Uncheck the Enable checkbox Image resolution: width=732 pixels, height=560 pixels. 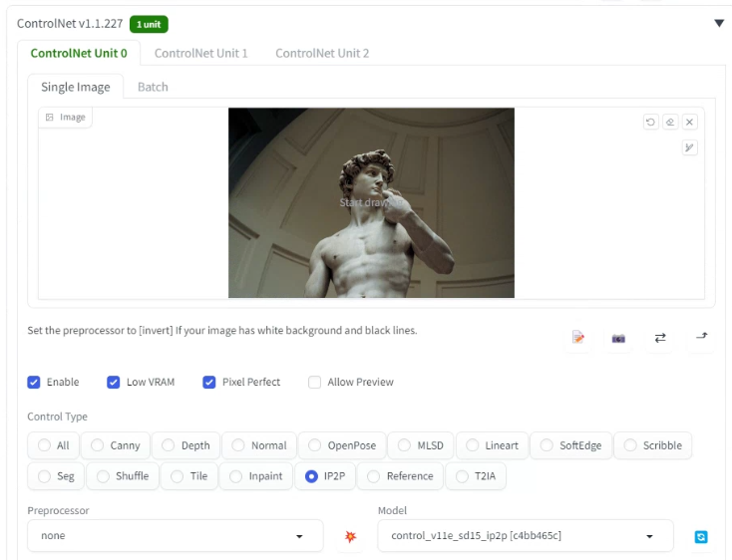34,383
